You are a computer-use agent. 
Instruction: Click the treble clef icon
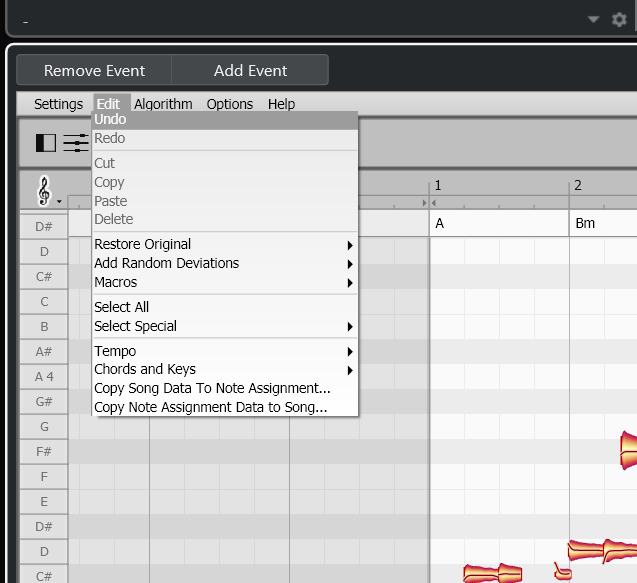tap(45, 190)
